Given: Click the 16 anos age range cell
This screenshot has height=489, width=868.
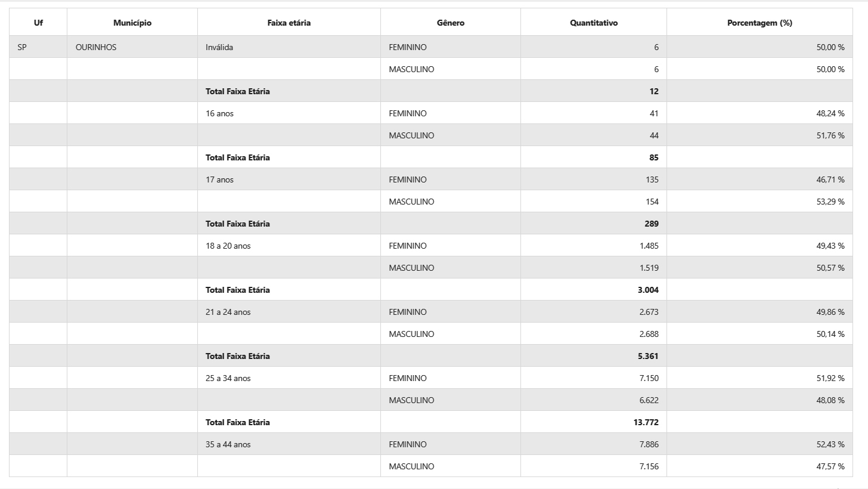Looking at the screenshot, I should 220,113.
